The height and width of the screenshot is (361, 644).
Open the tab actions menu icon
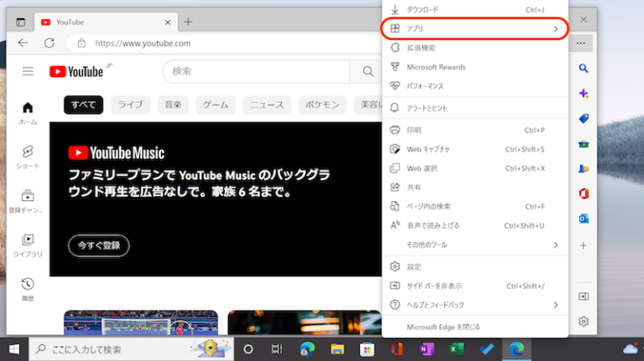[x=20, y=22]
